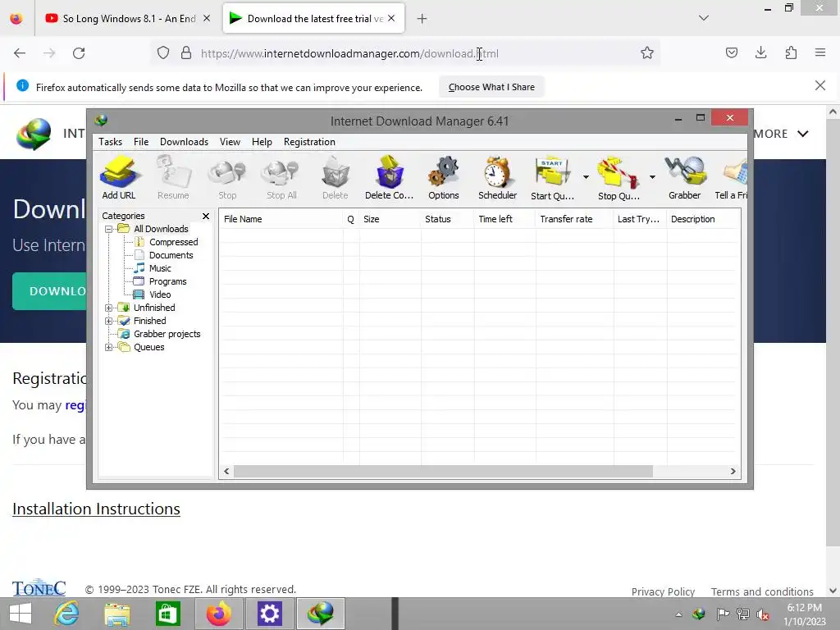Click the download list horizontal scrollbar thumb

coord(443,472)
